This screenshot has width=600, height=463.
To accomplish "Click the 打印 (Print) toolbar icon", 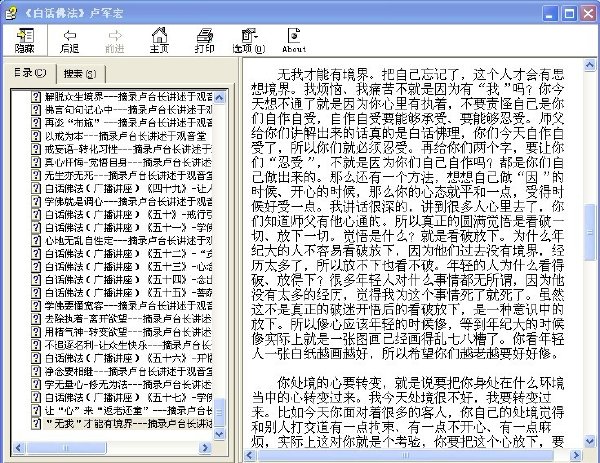I will pos(204,40).
